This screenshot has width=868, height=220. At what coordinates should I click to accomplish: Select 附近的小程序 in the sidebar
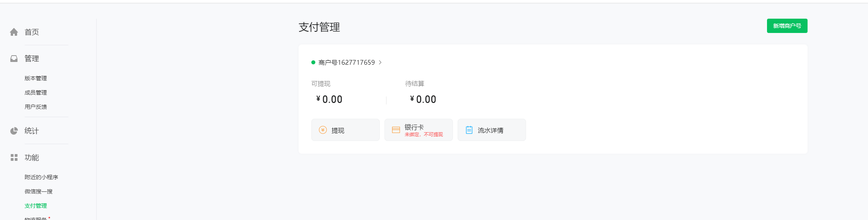[x=41, y=177]
